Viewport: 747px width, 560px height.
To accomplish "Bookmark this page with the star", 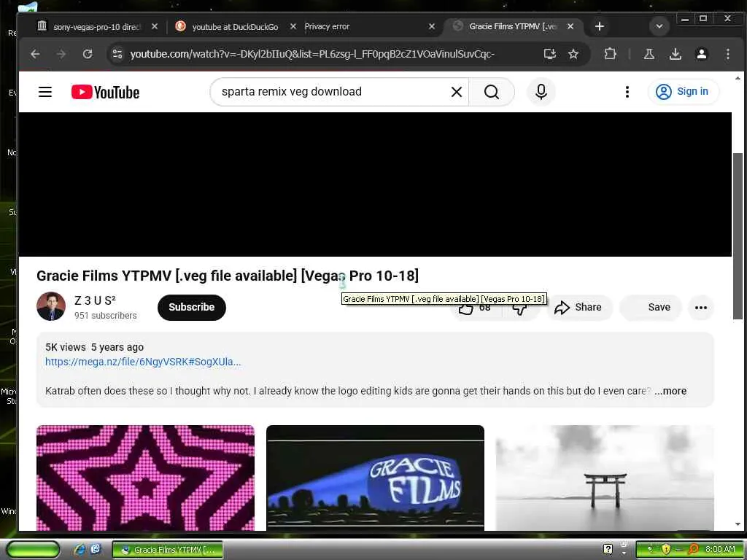I will pyautogui.click(x=573, y=54).
